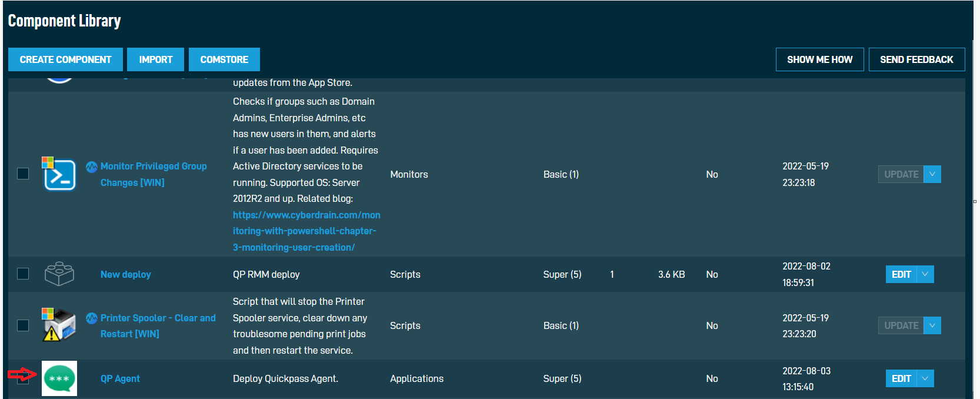Screen dimensions: 980x399
Task: Click EDIT for the New deploy component
Action: 901,274
